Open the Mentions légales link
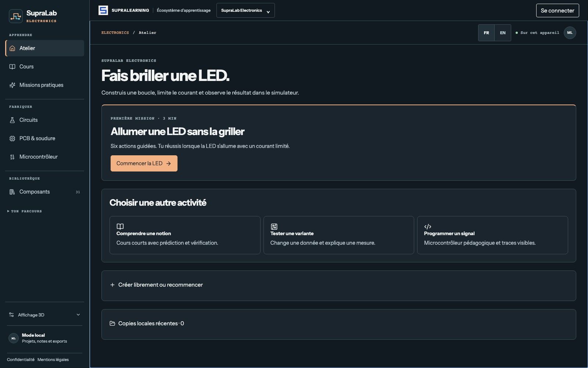This screenshot has width=588, height=368. (x=53, y=360)
